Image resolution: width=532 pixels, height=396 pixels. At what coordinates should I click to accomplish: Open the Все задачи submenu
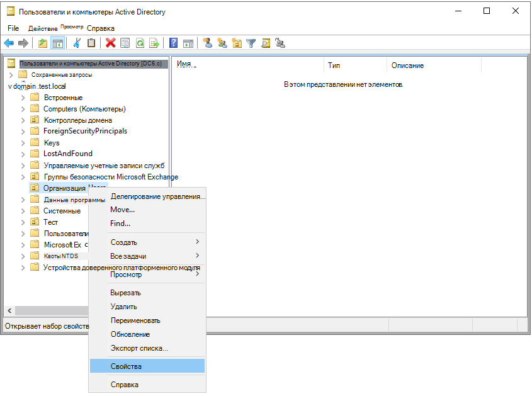(x=147, y=256)
